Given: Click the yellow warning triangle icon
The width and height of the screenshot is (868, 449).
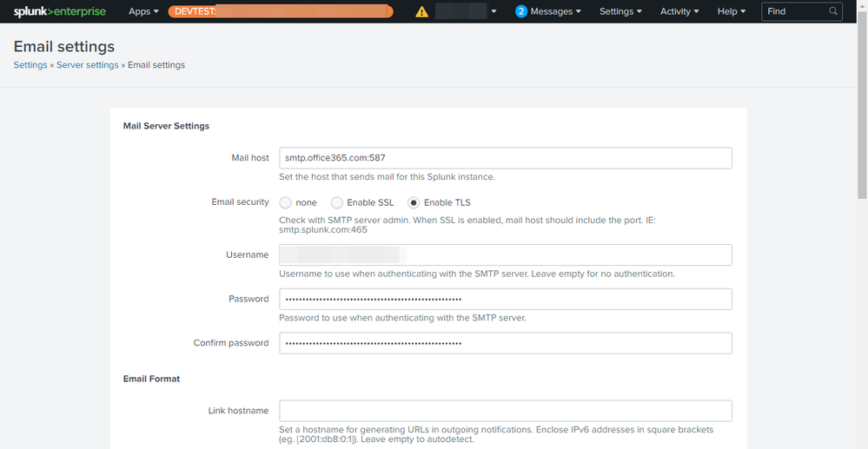Looking at the screenshot, I should [x=422, y=11].
